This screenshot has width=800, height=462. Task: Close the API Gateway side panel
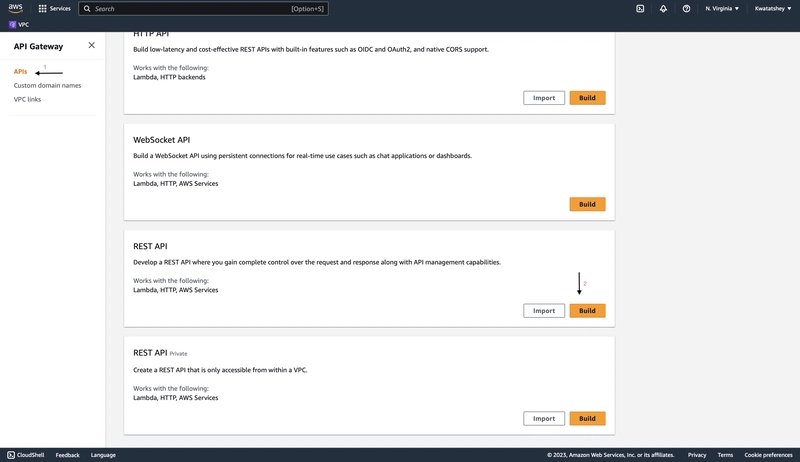coord(91,45)
